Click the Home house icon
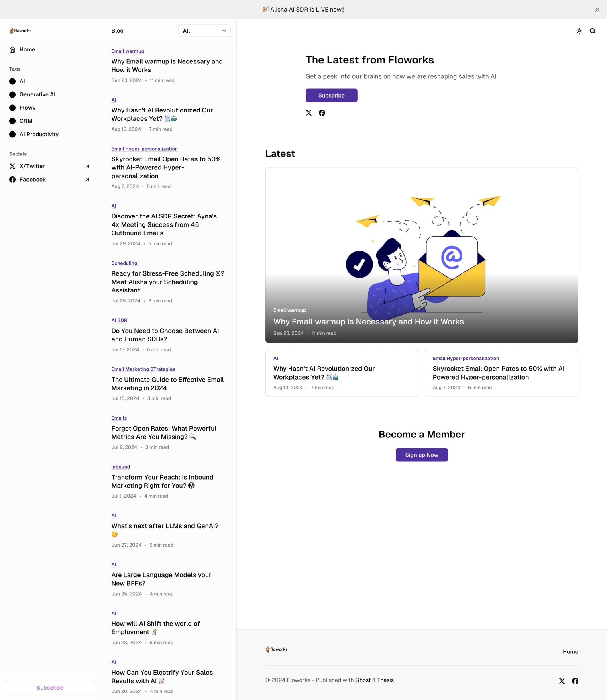 coord(12,49)
